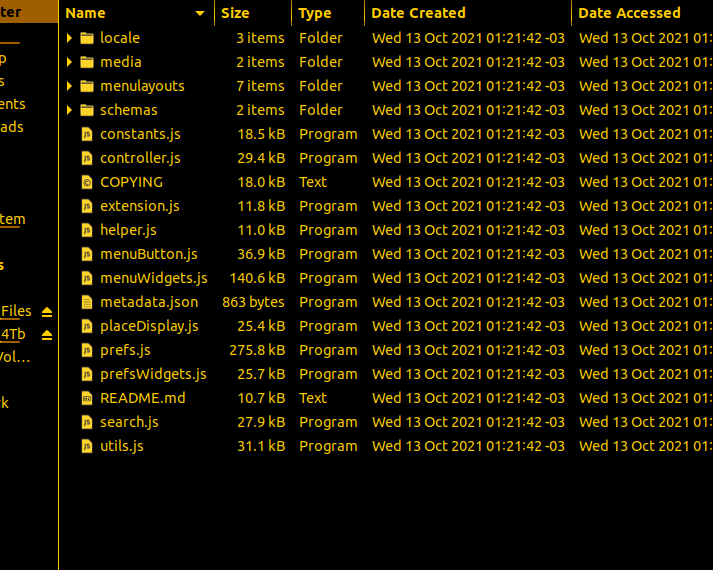
Task: Click the constants.js file icon
Action: (87, 134)
